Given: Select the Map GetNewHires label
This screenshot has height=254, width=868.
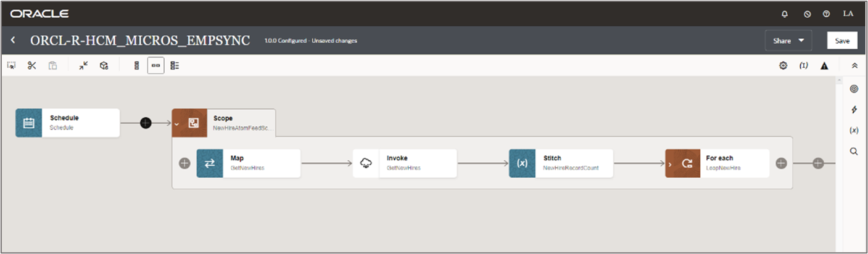Looking at the screenshot, I should point(247,168).
